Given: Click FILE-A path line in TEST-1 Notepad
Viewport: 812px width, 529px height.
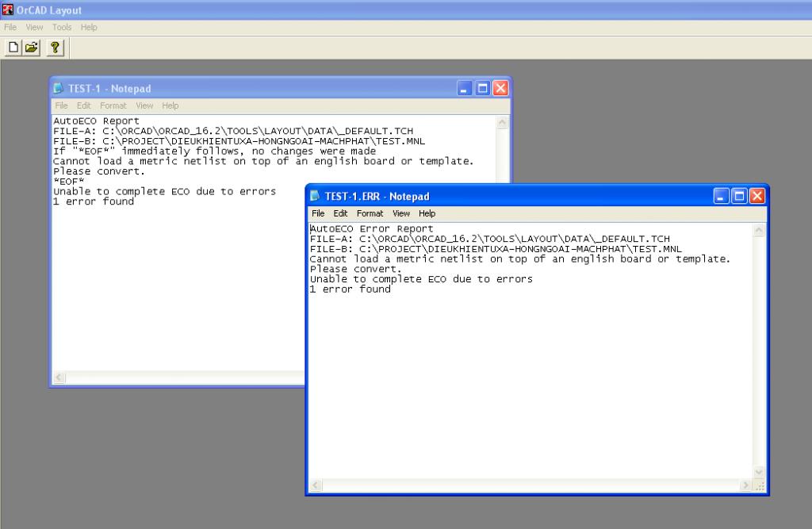Looking at the screenshot, I should pos(233,131).
